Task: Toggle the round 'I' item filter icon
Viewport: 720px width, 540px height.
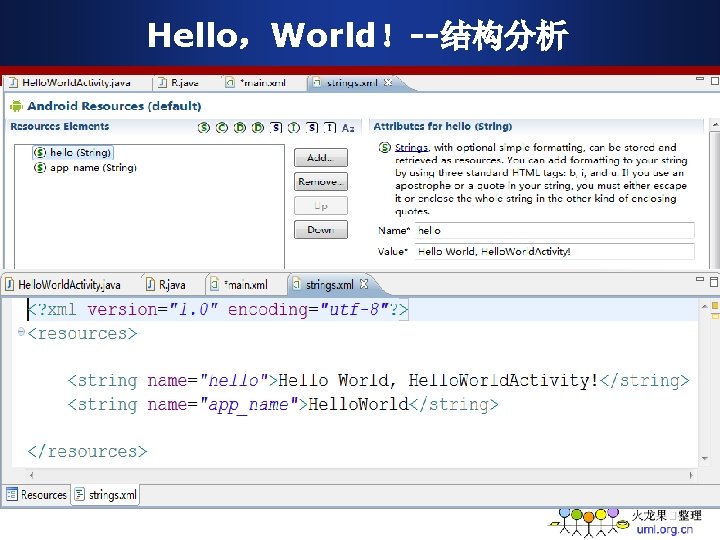Action: point(294,128)
